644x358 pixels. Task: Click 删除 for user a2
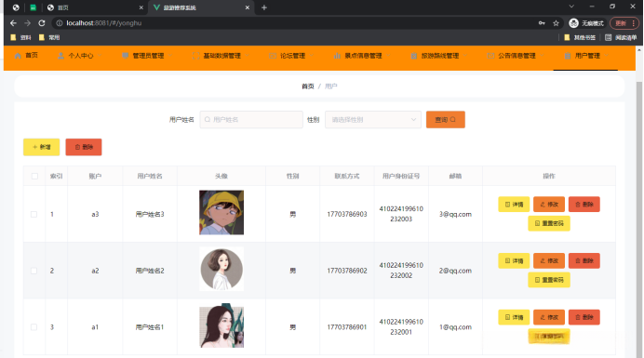coord(584,260)
